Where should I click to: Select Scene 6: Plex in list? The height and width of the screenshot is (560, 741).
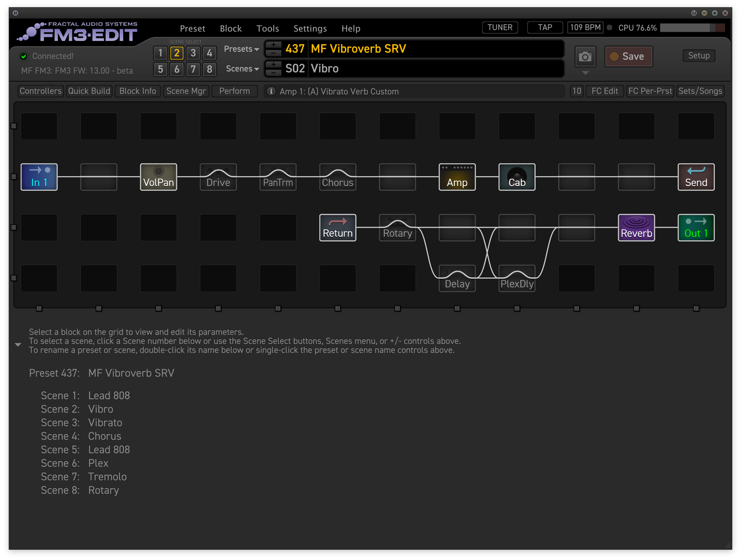pyautogui.click(x=75, y=463)
